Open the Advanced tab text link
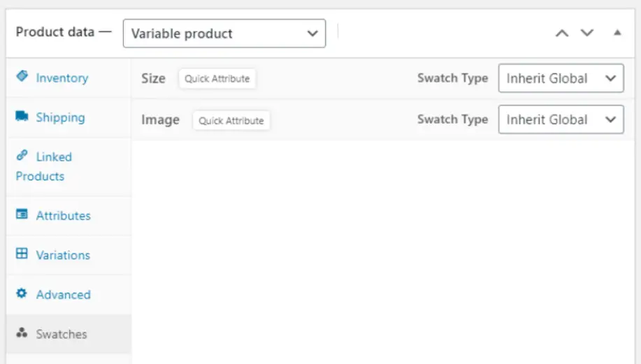Screen dimensions: 641x364 [63, 294]
